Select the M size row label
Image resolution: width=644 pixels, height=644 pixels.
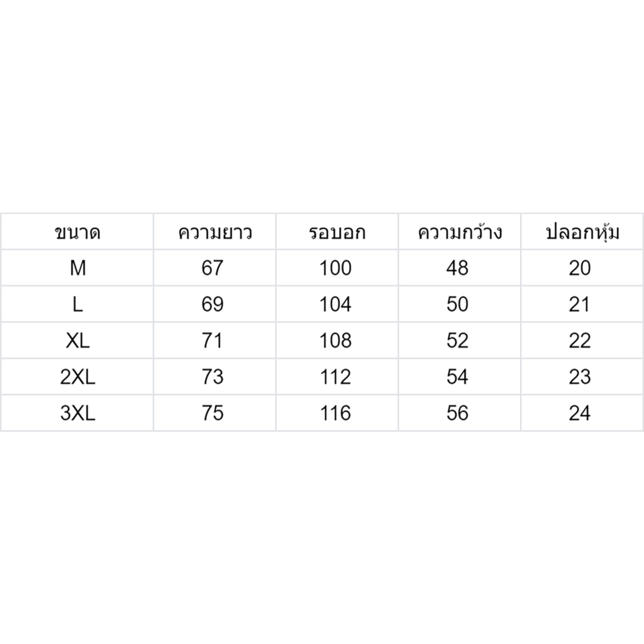click(77, 269)
